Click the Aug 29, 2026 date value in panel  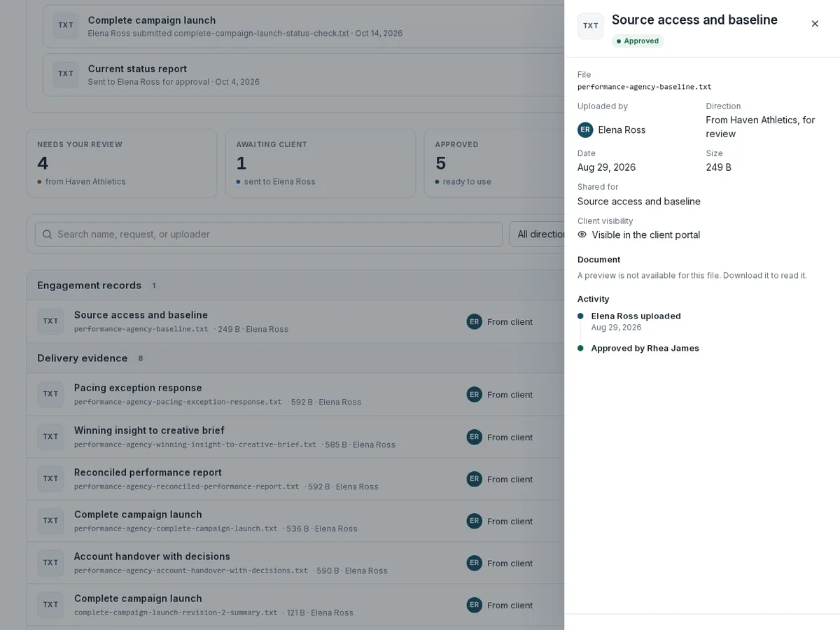[x=607, y=167]
